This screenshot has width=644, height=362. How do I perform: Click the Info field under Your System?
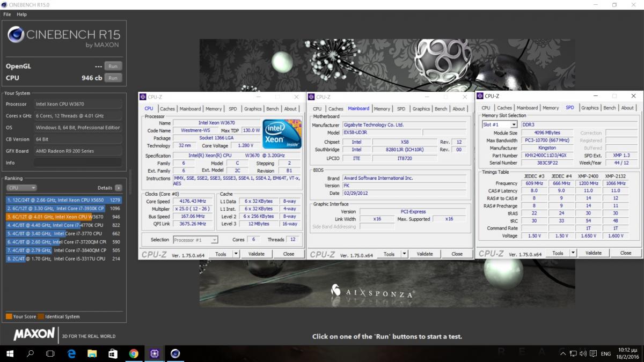78,162
